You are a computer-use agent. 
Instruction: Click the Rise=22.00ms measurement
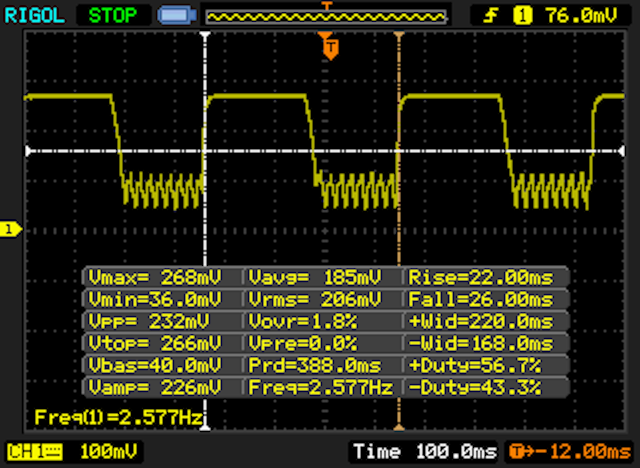481,277
